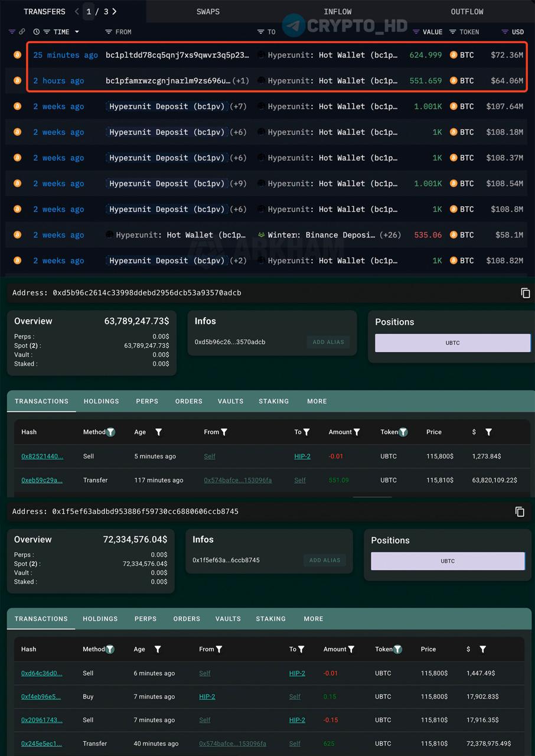This screenshot has height=756, width=535.
Task: Click the Token filter icon in second table
Action: [x=398, y=649]
